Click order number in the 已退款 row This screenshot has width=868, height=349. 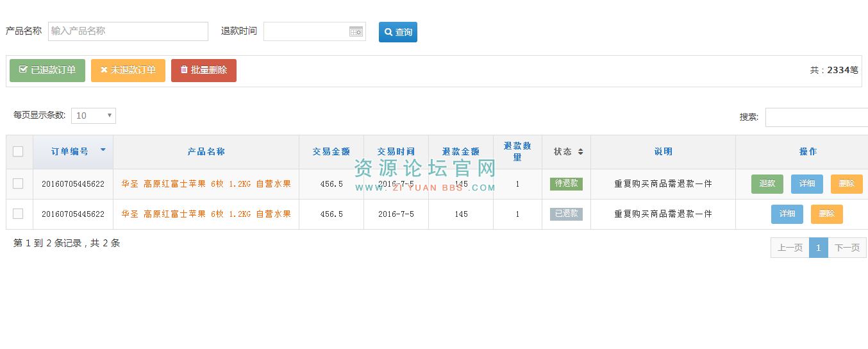[x=73, y=214]
